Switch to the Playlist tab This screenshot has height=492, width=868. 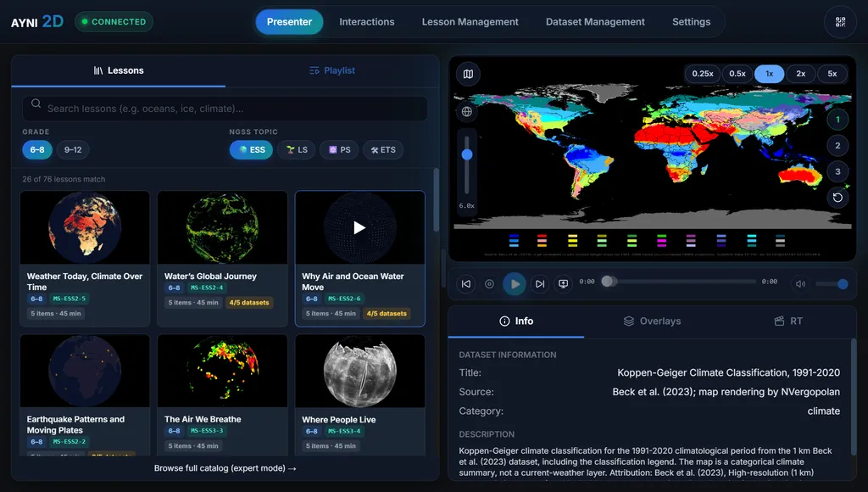click(332, 70)
